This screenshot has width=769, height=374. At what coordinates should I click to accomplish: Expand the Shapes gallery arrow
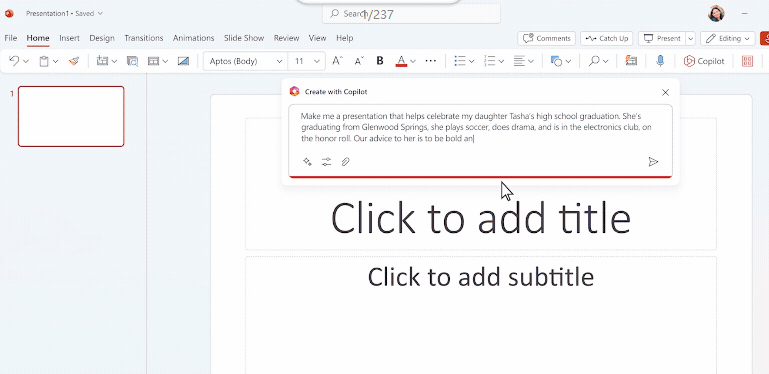click(568, 61)
